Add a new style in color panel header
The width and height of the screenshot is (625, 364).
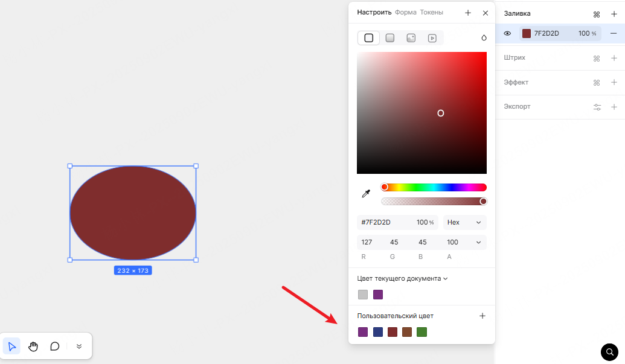tap(467, 13)
